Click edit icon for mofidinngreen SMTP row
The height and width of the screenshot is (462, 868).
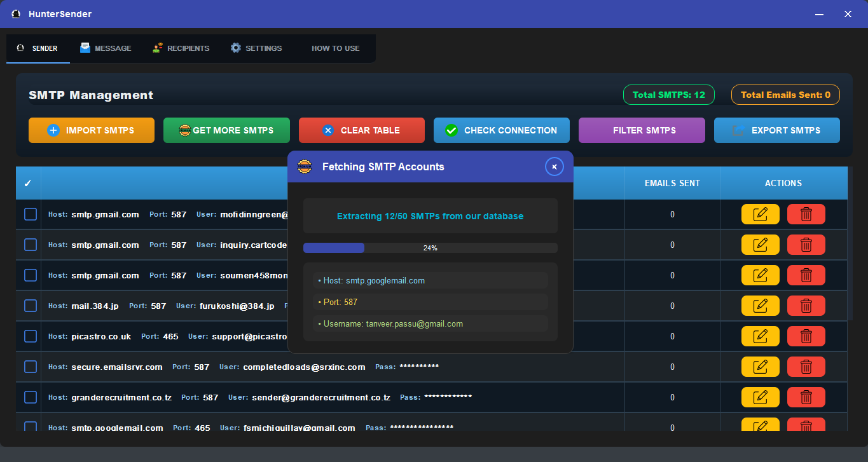click(760, 215)
